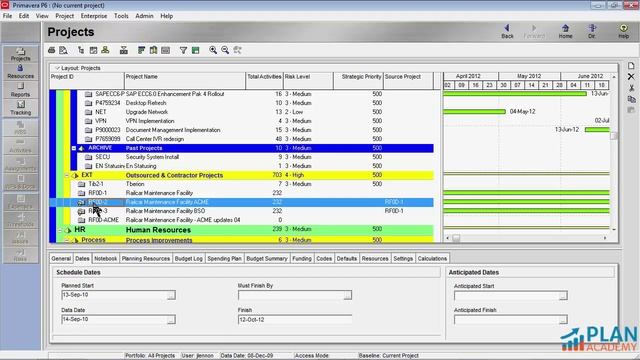The image size is (640, 360).
Task: Collapse the Process Improvements node
Action: point(67,240)
